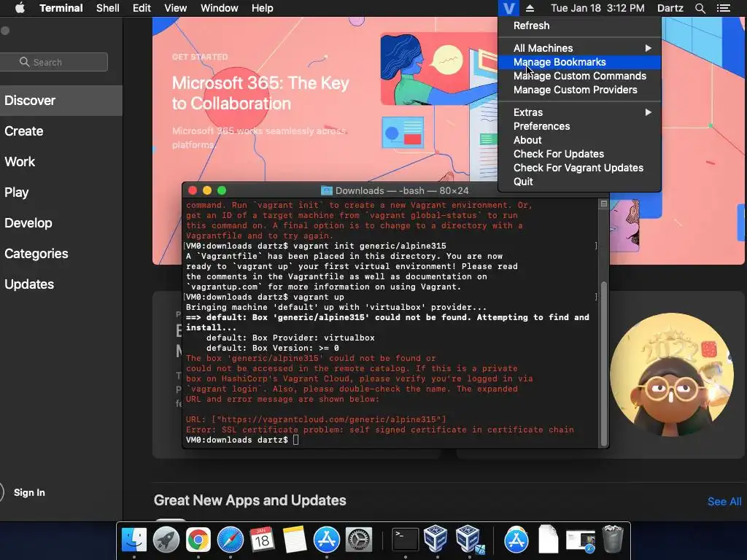Choose Manage Custom Commands
747x560 pixels.
579,76
